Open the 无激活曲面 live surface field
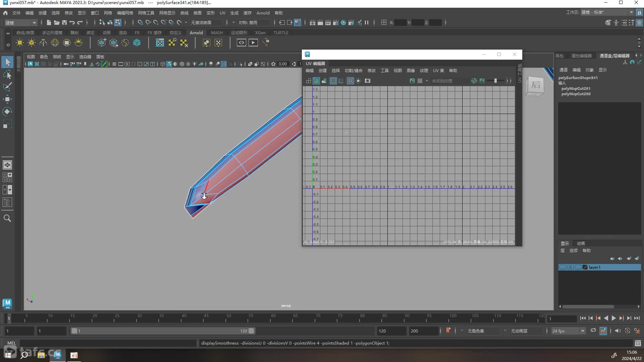644x362 pixels. click(206, 22)
